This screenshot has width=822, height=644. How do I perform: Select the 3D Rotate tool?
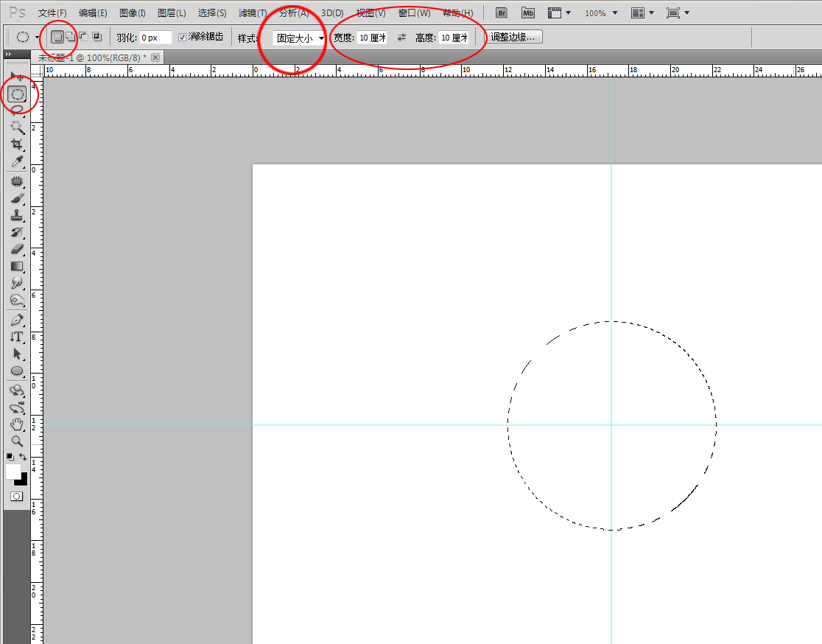tap(17, 391)
